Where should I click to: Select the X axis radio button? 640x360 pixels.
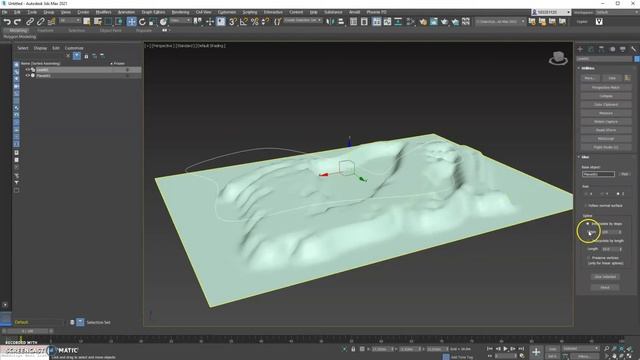tap(586, 193)
